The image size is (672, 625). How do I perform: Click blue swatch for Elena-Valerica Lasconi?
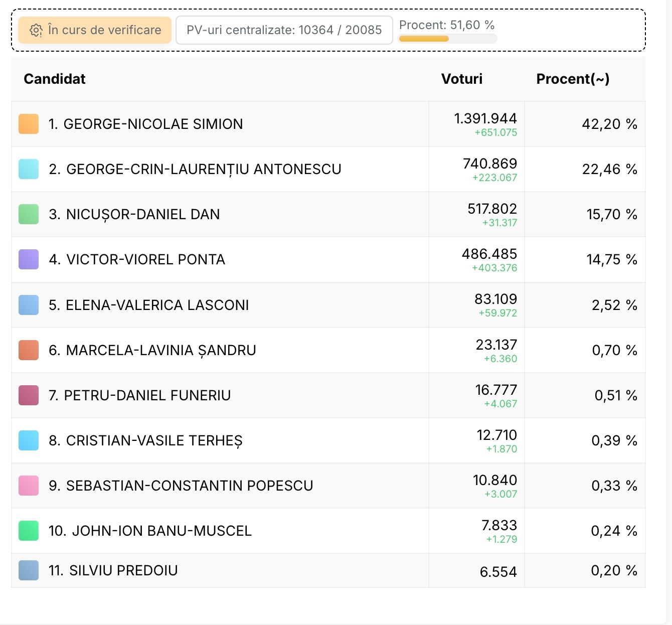(x=29, y=305)
